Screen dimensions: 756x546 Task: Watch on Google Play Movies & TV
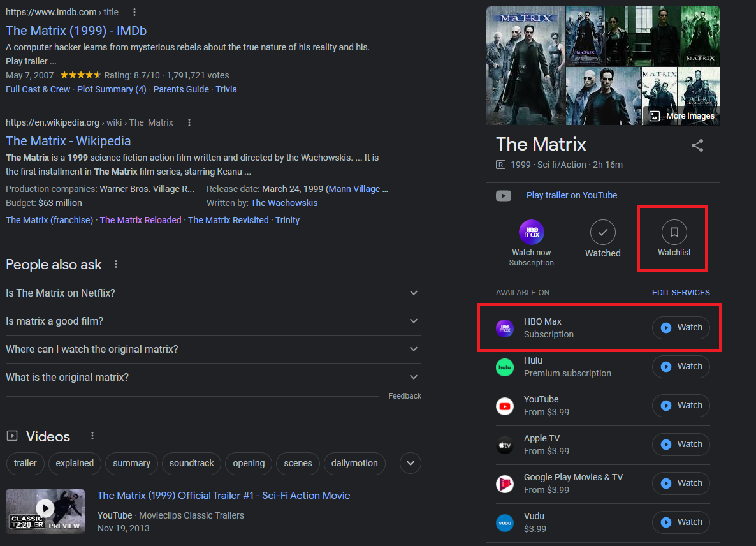681,483
